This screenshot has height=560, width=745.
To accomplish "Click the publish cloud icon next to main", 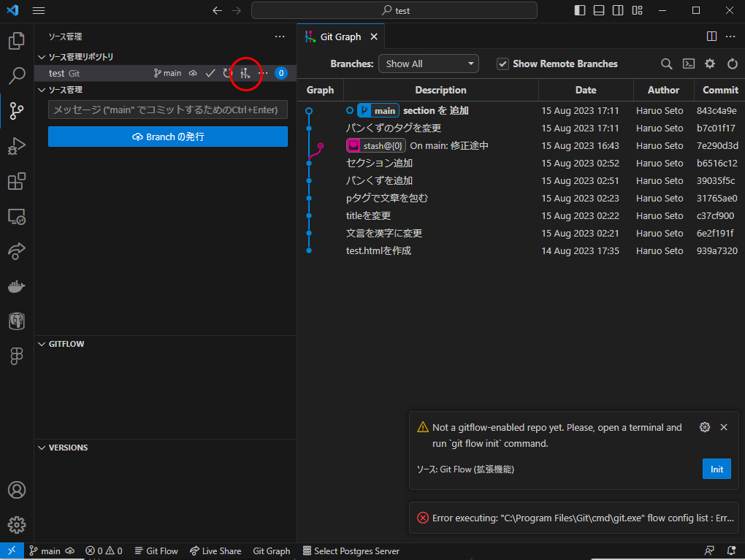I will click(x=193, y=73).
